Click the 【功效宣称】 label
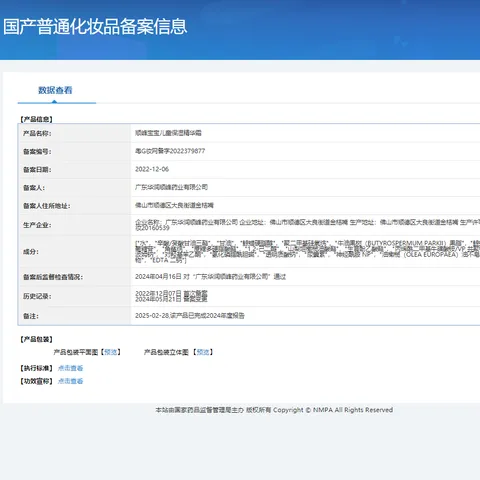Viewport: 480px width, 480px height. [36, 381]
